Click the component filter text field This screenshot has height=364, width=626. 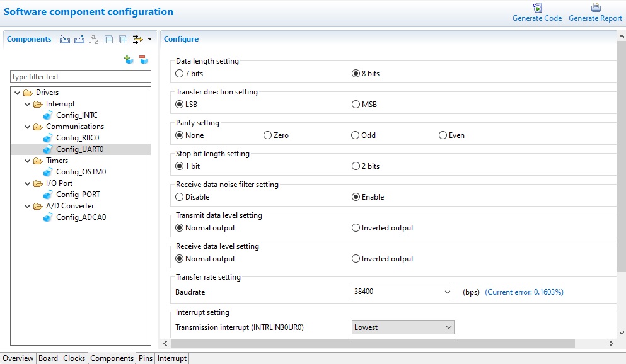click(x=81, y=77)
